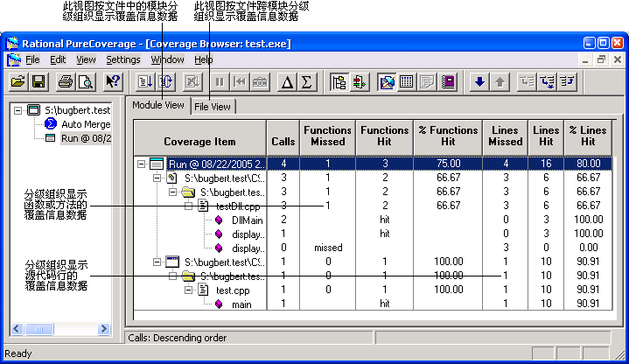Open Print Preview from the toolbar
Image resolution: width=629 pixels, height=364 pixels.
pyautogui.click(x=86, y=82)
